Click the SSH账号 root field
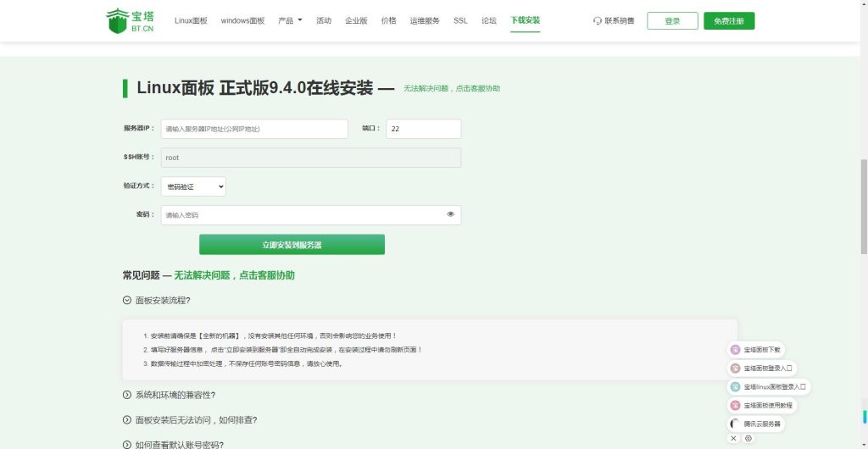The height and width of the screenshot is (449, 868). 310,158
